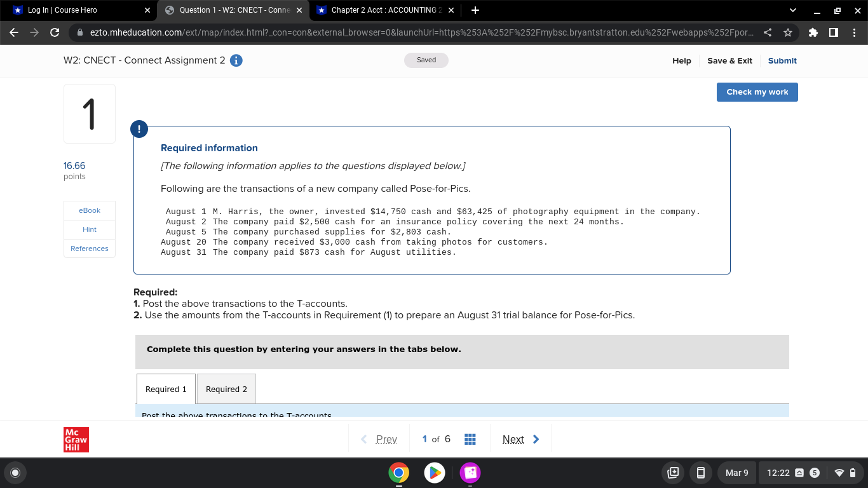
Task: Toggle the browser side panel icon
Action: pos(834,32)
